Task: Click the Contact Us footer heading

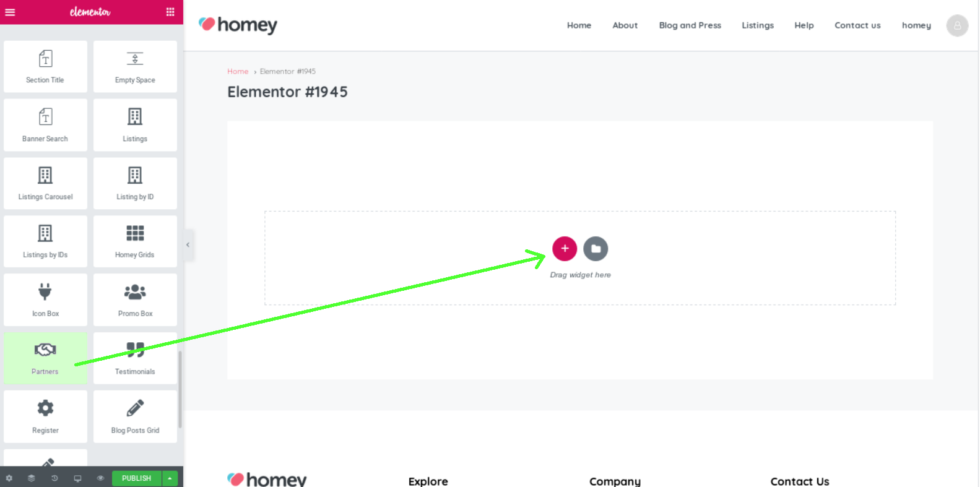Action: [799, 481]
